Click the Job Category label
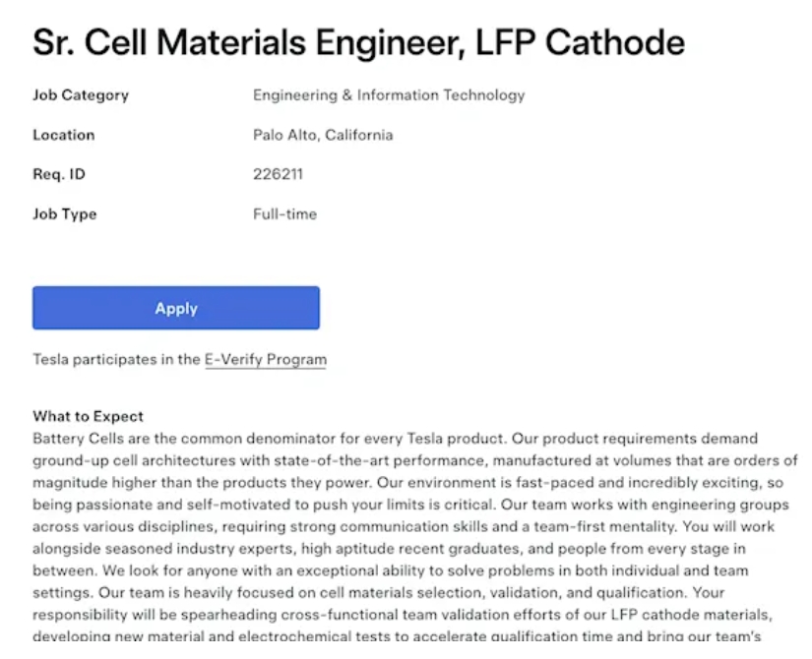812x659 pixels. 81,95
